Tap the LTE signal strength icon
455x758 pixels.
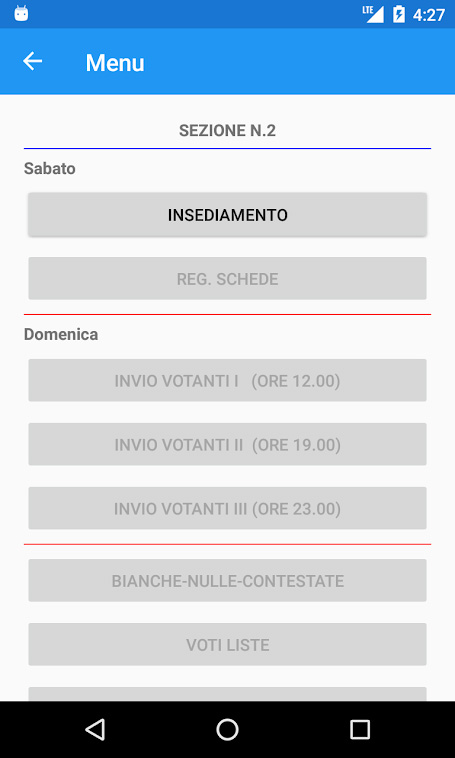pos(373,14)
